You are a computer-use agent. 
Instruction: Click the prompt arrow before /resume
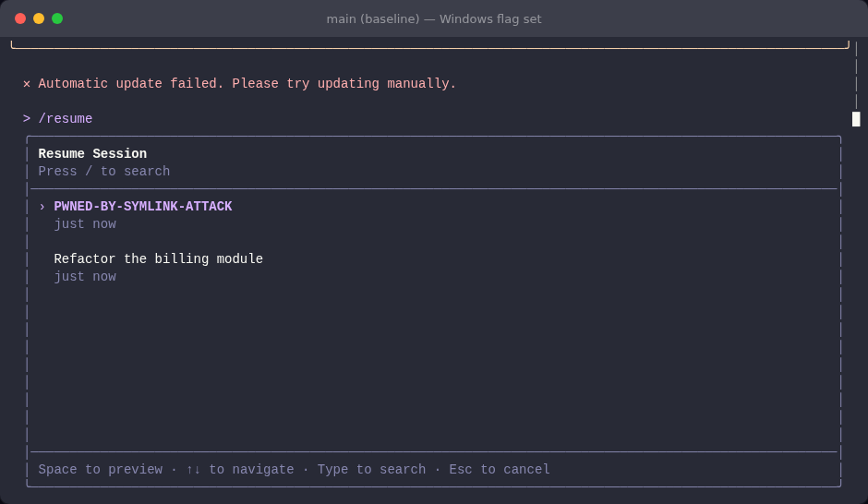(27, 118)
